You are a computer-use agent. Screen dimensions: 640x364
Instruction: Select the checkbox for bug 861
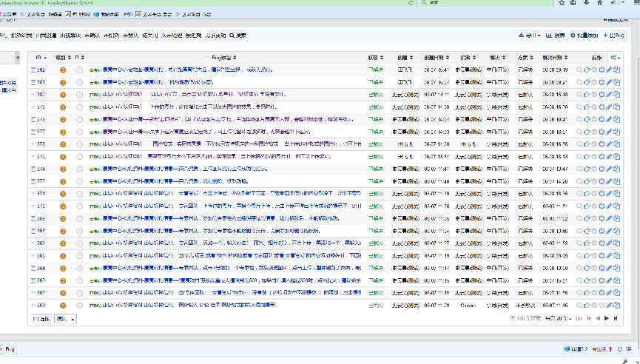click(33, 305)
